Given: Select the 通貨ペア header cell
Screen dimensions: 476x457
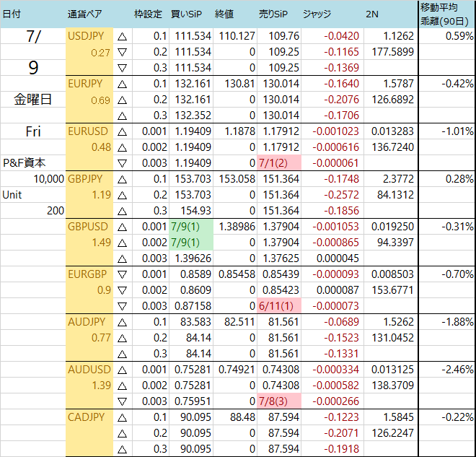Looking at the screenshot, I should [89, 14].
